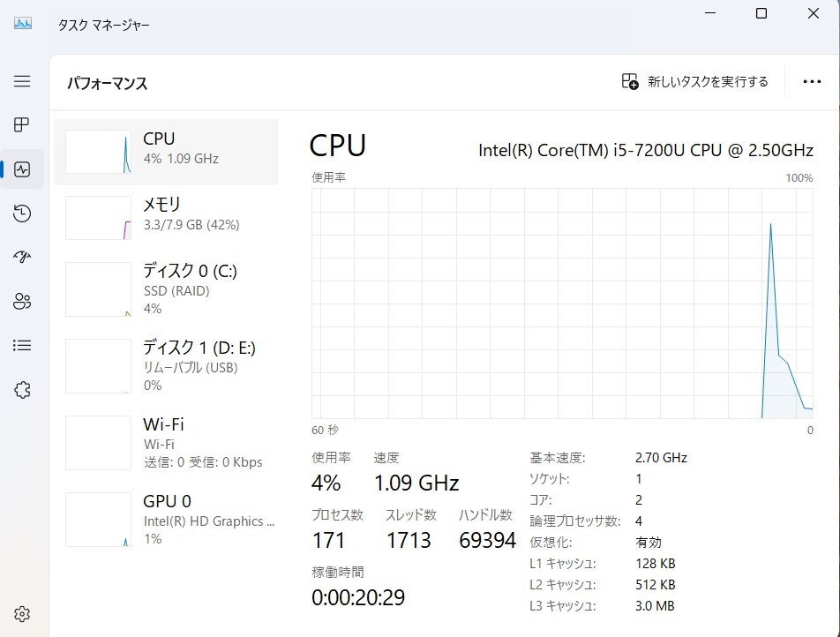This screenshot has height=637, width=840.
Task: Open the App history page icon
Action: point(22,214)
